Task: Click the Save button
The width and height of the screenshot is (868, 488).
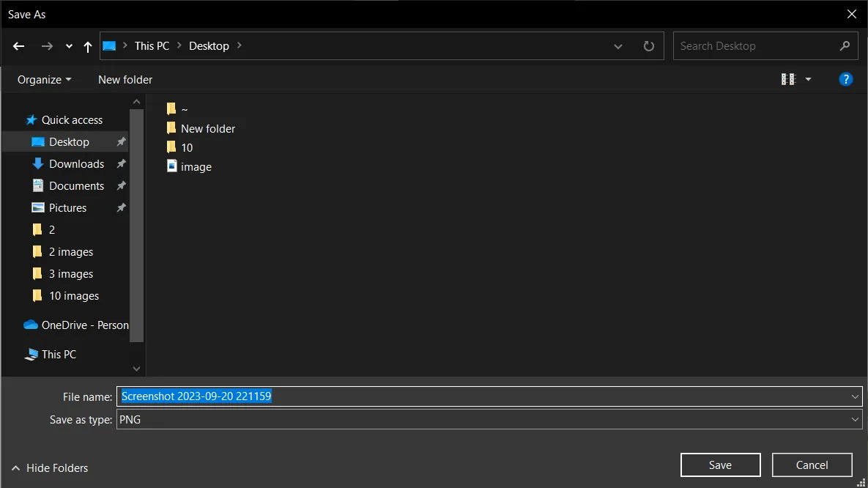Action: tap(720, 465)
